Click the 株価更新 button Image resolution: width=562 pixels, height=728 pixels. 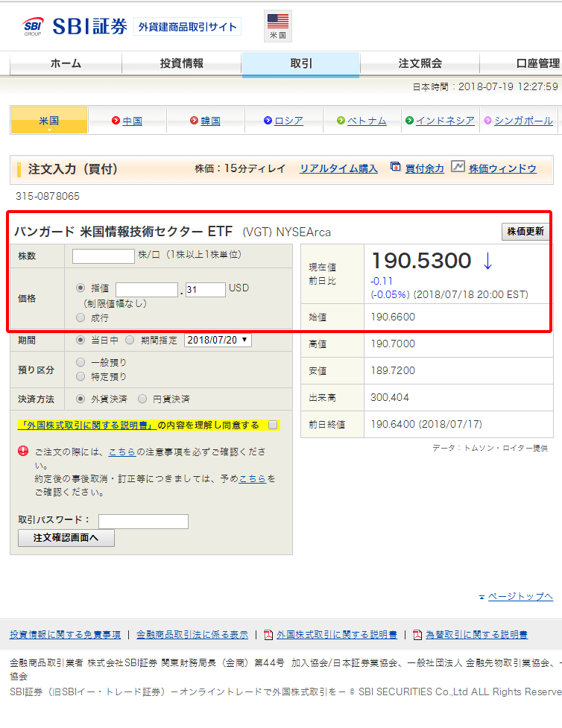tap(525, 231)
